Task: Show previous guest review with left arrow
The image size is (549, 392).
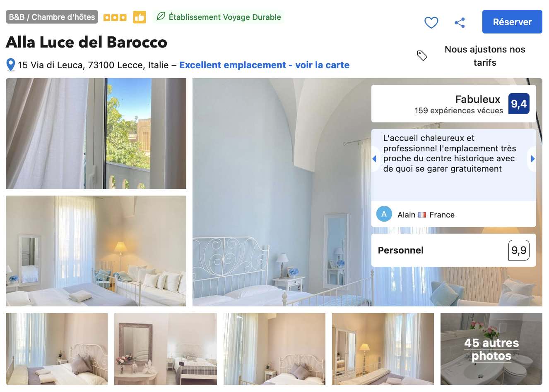Action: coord(375,159)
